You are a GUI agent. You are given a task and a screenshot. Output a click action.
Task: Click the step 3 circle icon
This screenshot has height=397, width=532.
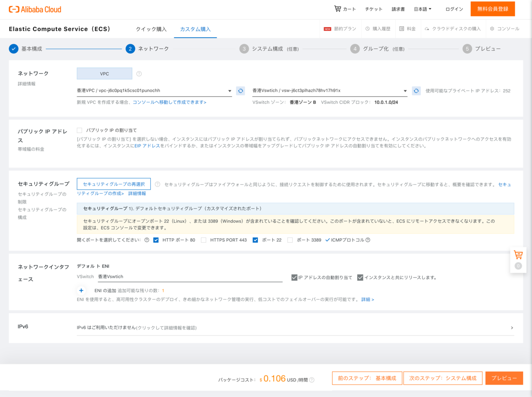click(x=244, y=49)
